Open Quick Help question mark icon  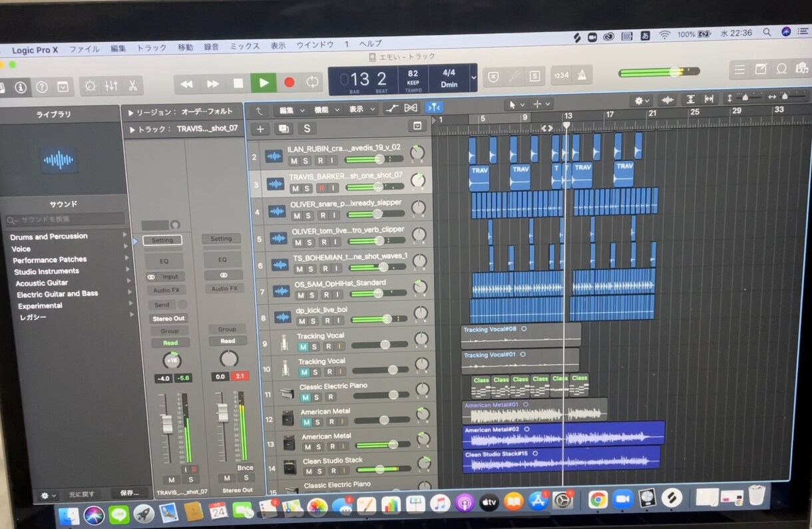point(41,87)
